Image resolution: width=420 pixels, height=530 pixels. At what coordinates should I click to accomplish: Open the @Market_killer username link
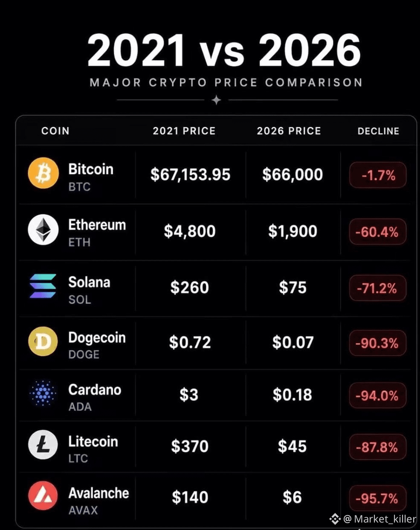click(379, 519)
